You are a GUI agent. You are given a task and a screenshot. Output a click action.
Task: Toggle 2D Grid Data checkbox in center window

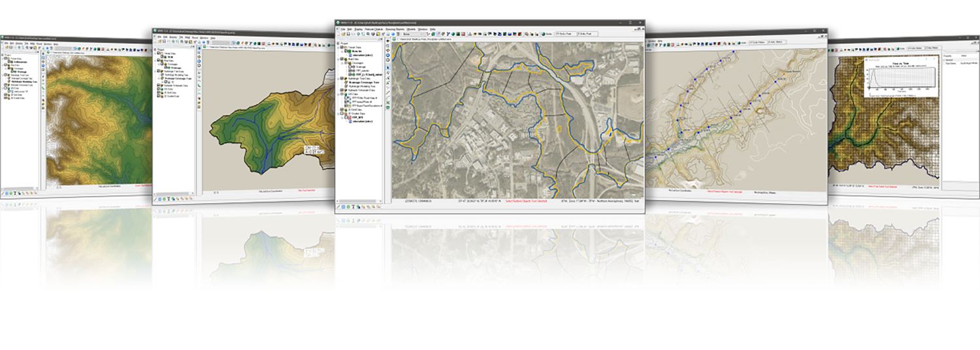(x=342, y=110)
